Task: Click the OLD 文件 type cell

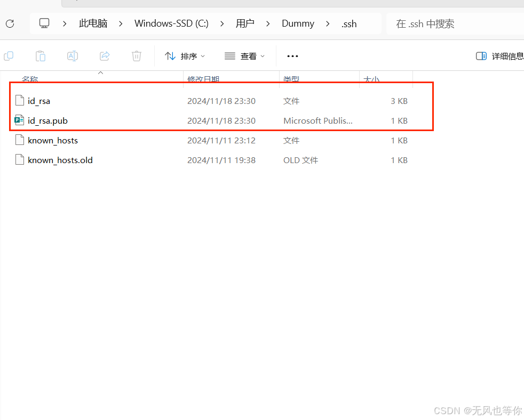Action: [301, 160]
